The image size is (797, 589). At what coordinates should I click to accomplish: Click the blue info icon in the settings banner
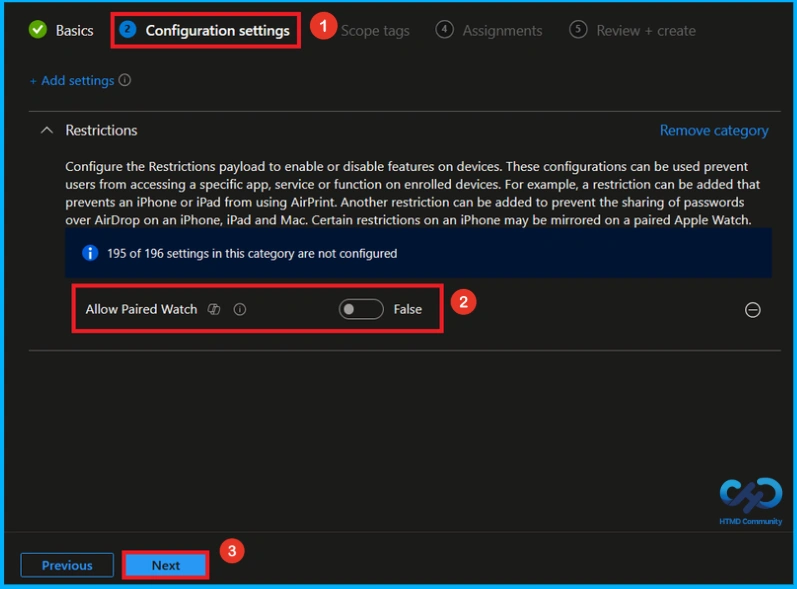coord(90,253)
